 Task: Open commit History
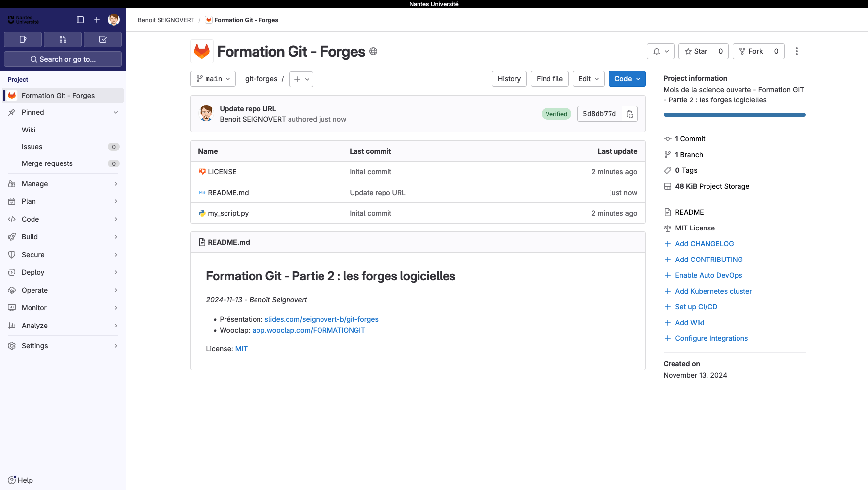509,79
